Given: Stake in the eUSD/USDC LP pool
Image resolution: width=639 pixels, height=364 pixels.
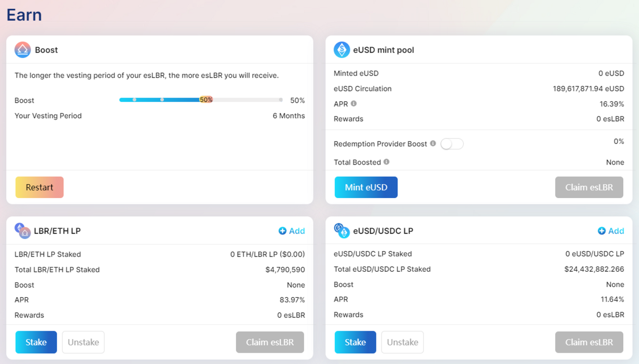Looking at the screenshot, I should (x=355, y=342).
